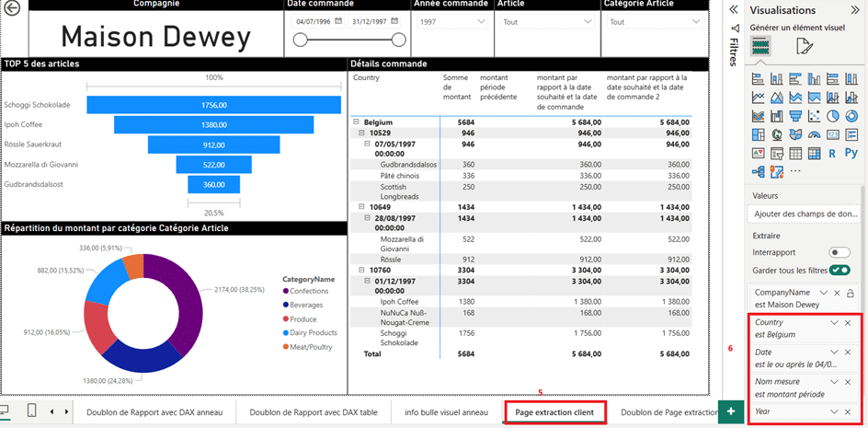Image resolution: width=868 pixels, height=428 pixels.
Task: Select the Page extraction client tab
Action: point(554,412)
